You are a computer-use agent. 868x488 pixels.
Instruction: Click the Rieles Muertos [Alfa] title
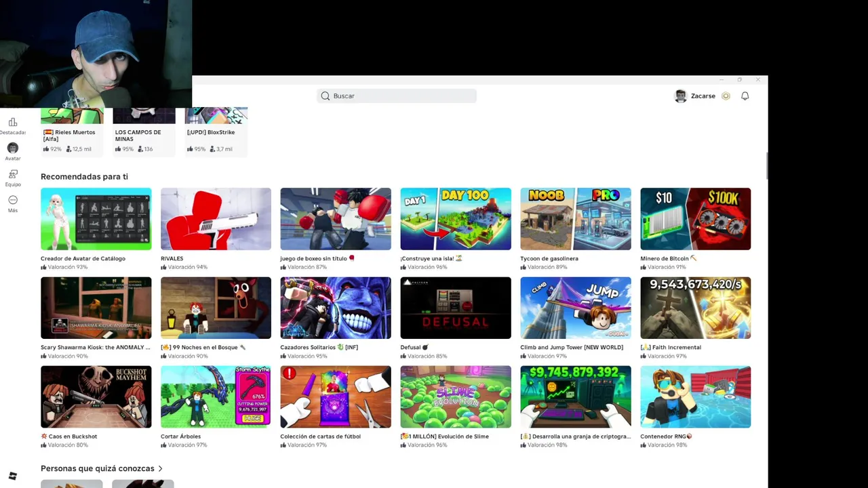tap(69, 136)
